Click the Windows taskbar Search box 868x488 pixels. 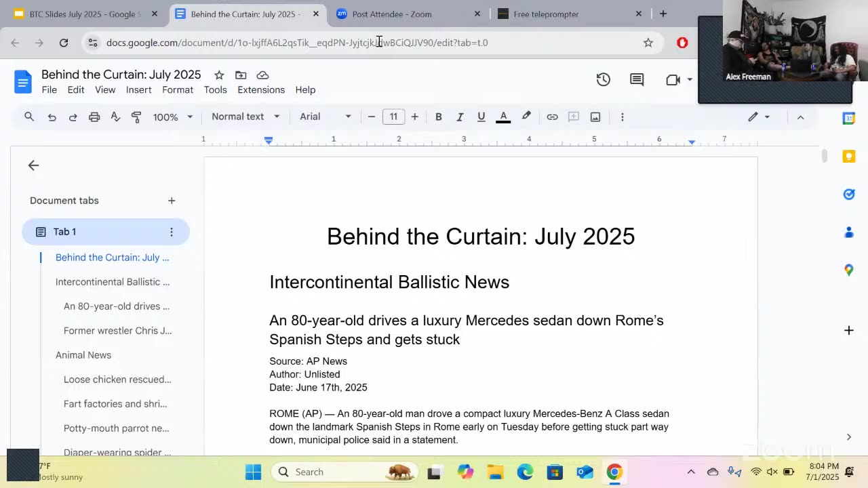[x=346, y=472]
